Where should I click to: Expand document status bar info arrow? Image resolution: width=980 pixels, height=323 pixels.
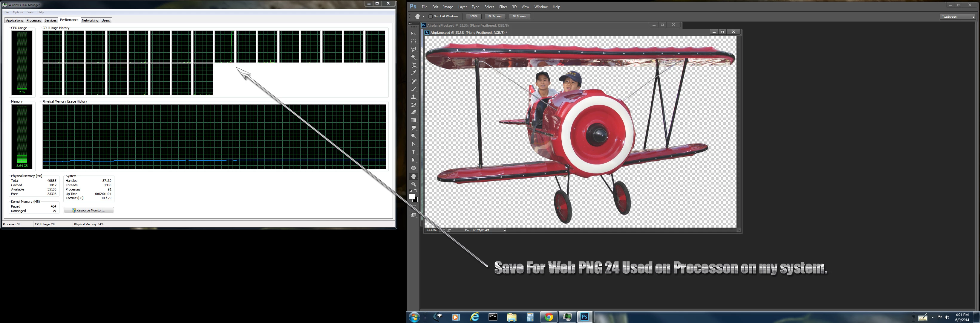coord(504,230)
